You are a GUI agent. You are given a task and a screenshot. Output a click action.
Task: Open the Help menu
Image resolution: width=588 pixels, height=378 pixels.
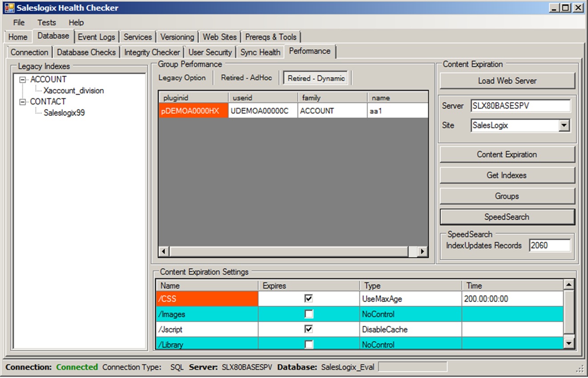[x=76, y=22]
